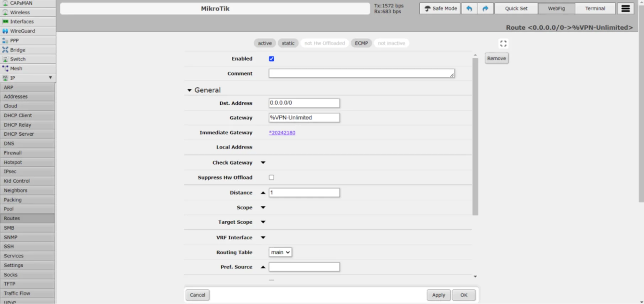644x304 pixels.
Task: Switch to the Terminal tab
Action: (x=595, y=9)
